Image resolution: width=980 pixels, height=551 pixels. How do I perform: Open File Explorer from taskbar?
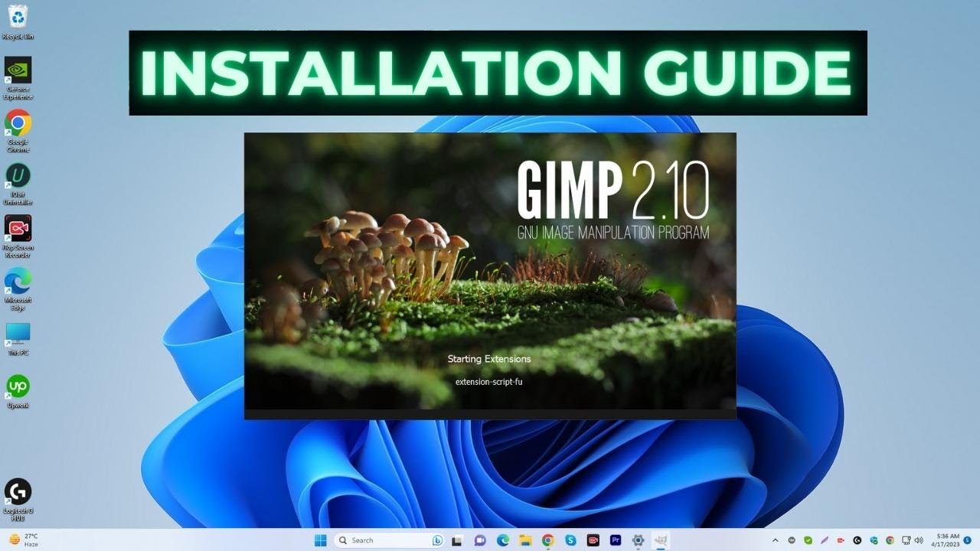click(525, 540)
